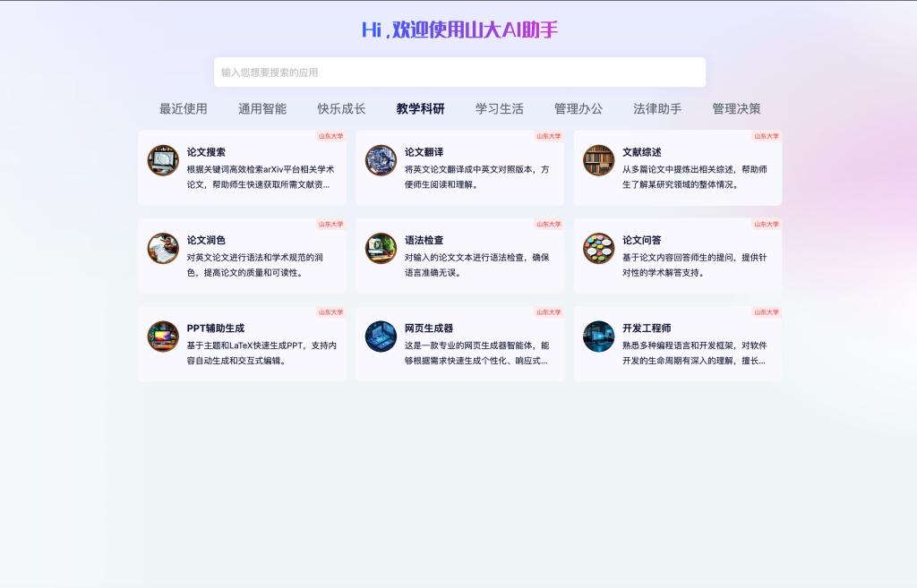This screenshot has width=917, height=588.
Task: Go to the 学习生活 tab
Action: (500, 108)
